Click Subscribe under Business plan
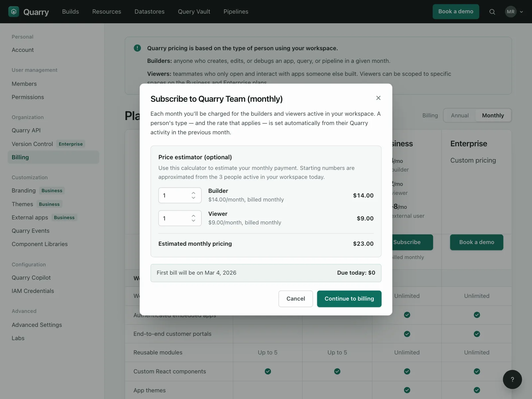532x399 pixels. pos(412,242)
